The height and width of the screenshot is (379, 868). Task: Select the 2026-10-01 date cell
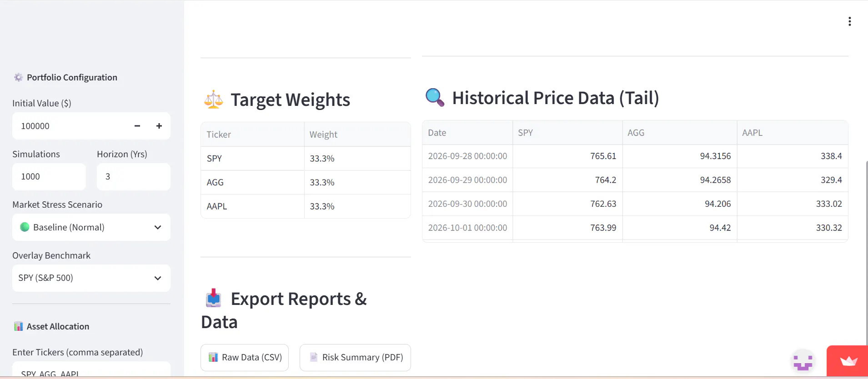pyautogui.click(x=467, y=228)
